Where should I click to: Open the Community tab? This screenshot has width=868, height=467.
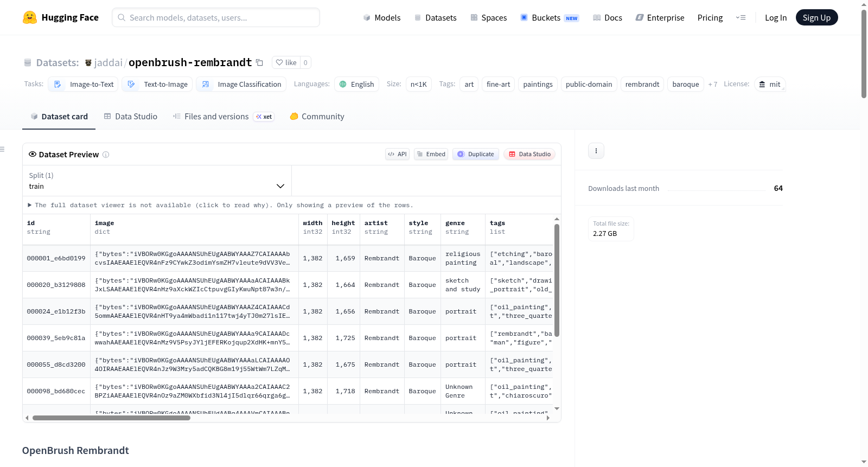317,117
